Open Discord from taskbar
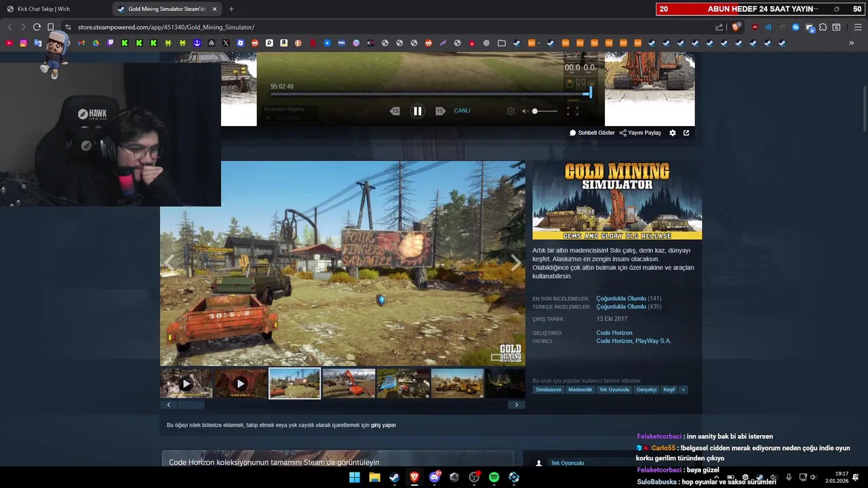This screenshot has height=488, width=868. click(435, 477)
